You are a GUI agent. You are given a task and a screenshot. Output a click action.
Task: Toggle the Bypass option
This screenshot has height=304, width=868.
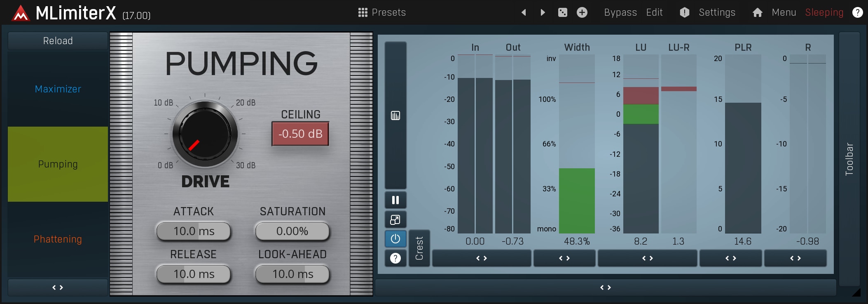(x=620, y=12)
